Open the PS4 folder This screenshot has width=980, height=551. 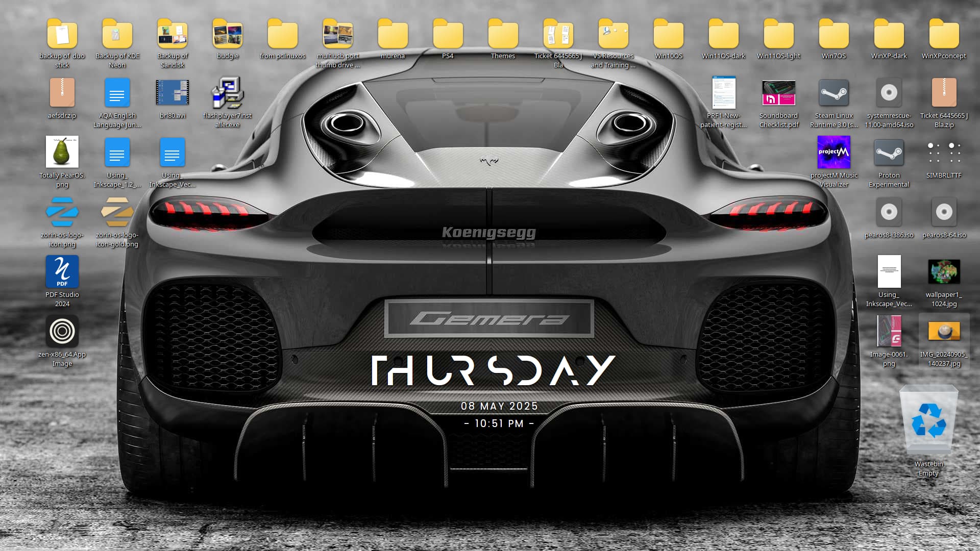pos(448,34)
